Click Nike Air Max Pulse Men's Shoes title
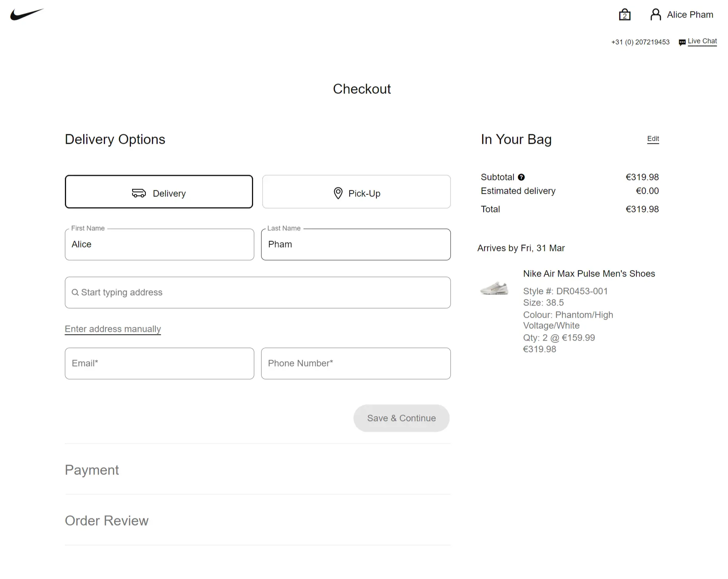This screenshot has height=579, width=728. coord(589,273)
